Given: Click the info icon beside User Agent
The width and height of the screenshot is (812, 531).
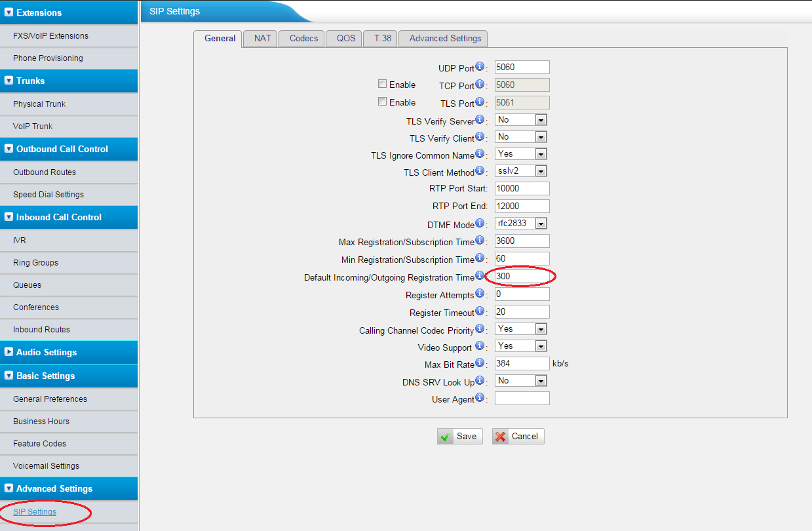Looking at the screenshot, I should [480, 398].
